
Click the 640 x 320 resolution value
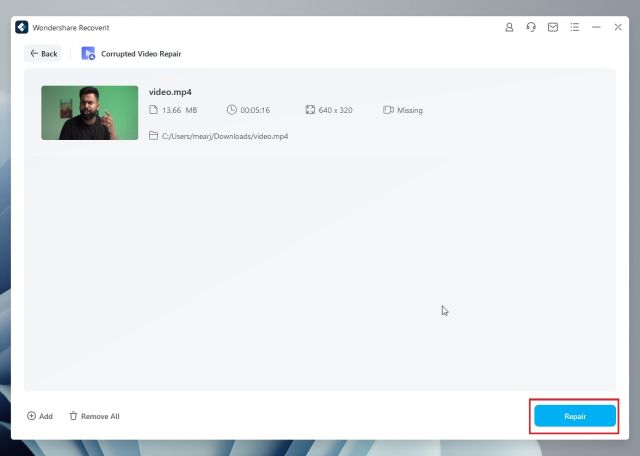click(336, 110)
